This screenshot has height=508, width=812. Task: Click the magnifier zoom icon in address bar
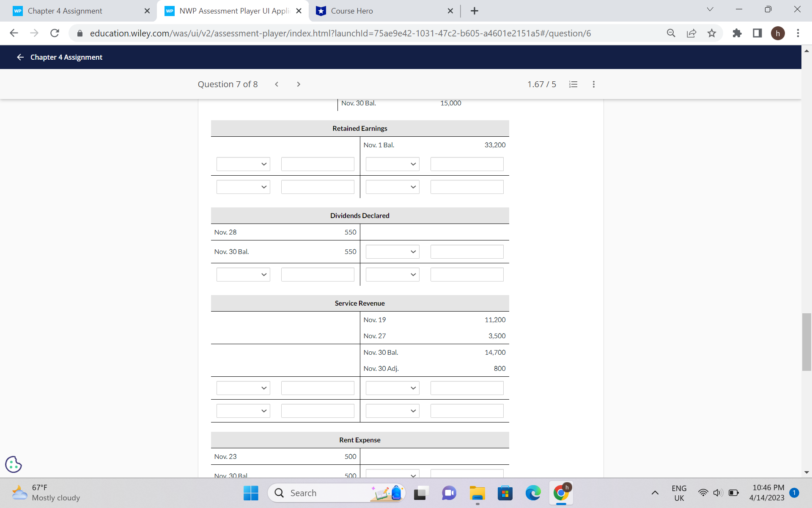click(x=671, y=33)
